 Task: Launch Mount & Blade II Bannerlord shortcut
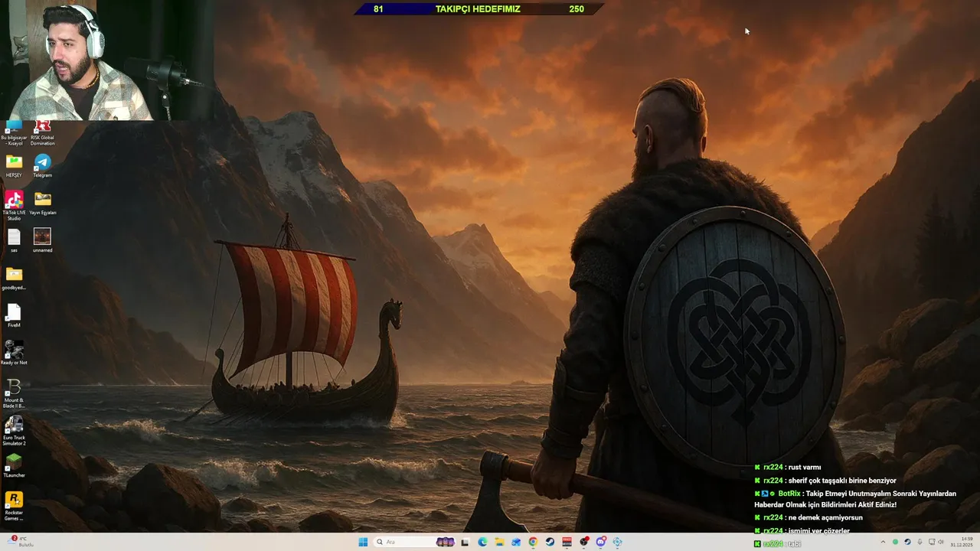[14, 393]
